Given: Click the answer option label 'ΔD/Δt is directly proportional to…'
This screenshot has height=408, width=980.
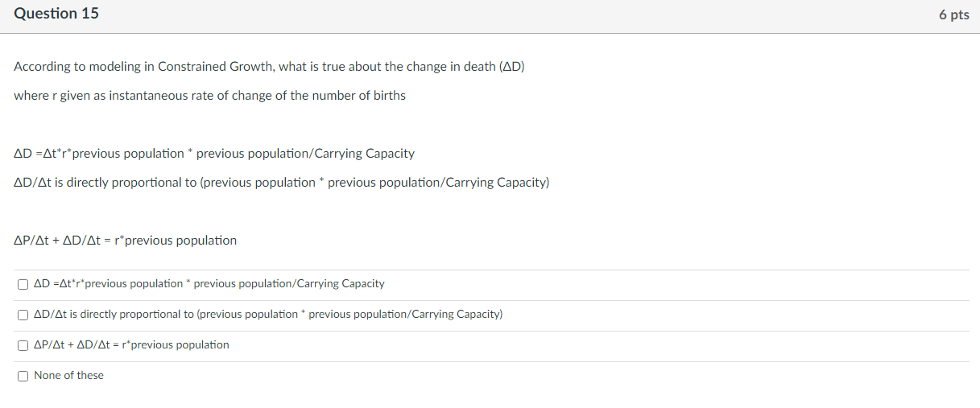Looking at the screenshot, I should [x=268, y=315].
